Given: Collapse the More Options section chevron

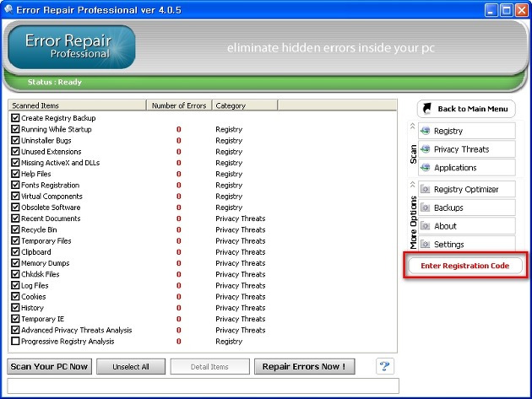Looking at the screenshot, I should point(413,185).
